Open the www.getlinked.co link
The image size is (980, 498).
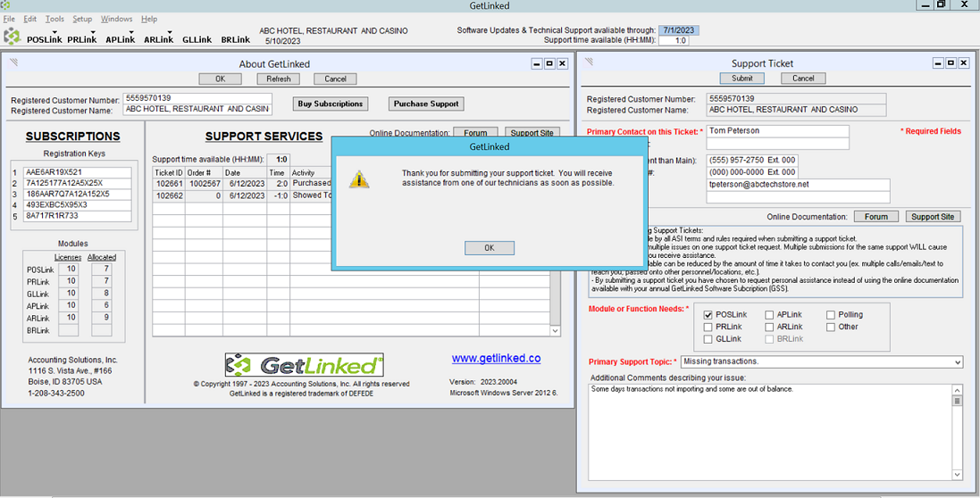(x=496, y=359)
